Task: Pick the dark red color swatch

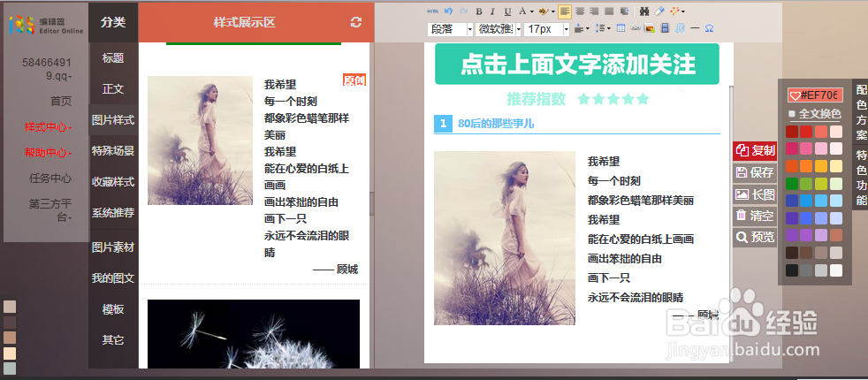Action: point(792,132)
